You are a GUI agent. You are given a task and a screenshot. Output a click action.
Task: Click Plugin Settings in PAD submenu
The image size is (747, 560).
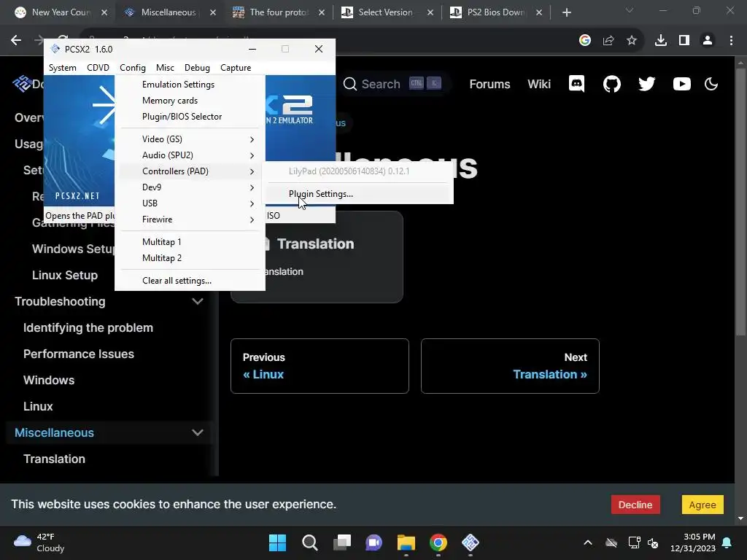[359, 194]
